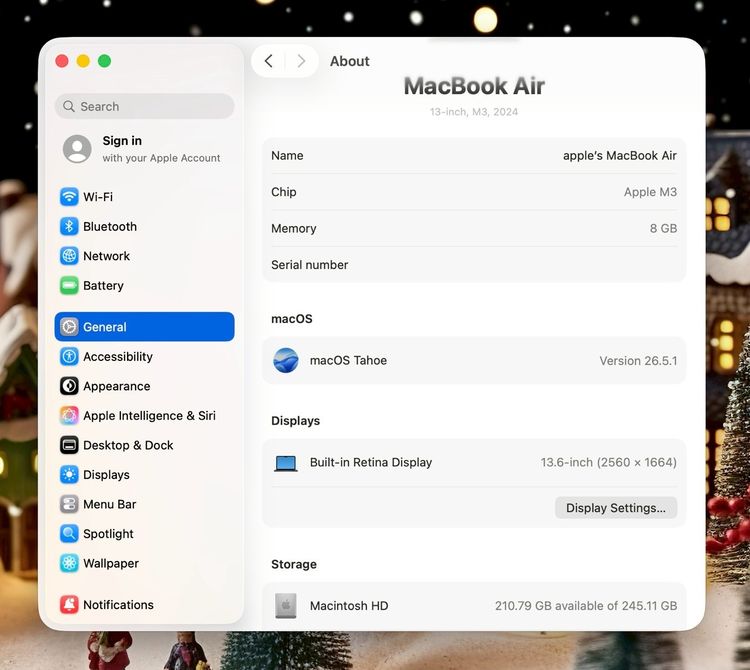
Task: Open the Wi-Fi settings pane
Action: tap(144, 197)
